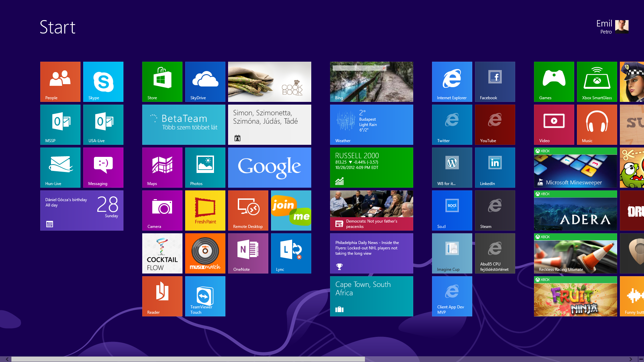This screenshot has width=644, height=362.
Task: Launch the Internet Explorer tile
Action: point(452,82)
